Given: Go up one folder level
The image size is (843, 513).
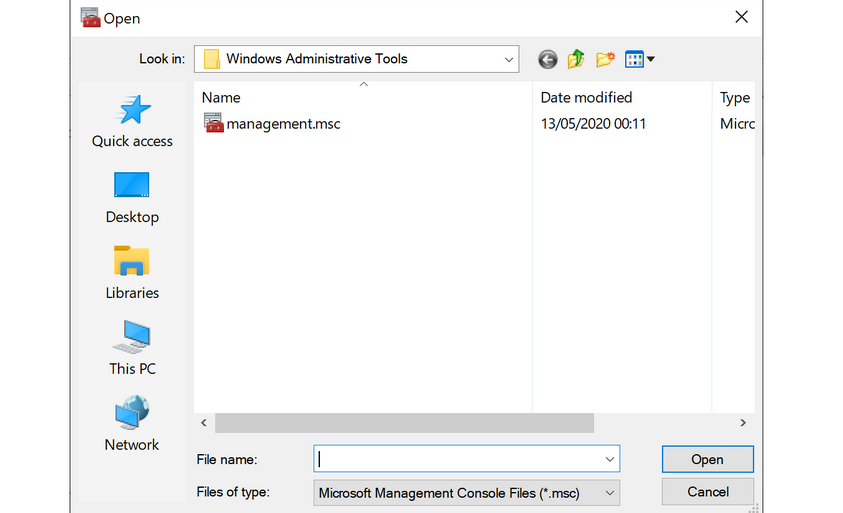Looking at the screenshot, I should (576, 59).
